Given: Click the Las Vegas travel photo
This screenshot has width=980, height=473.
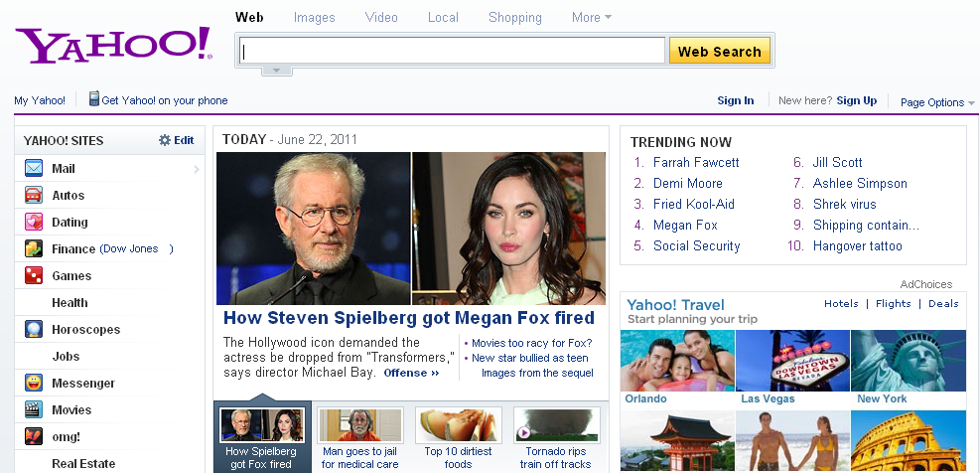Looking at the screenshot, I should 793,361.
